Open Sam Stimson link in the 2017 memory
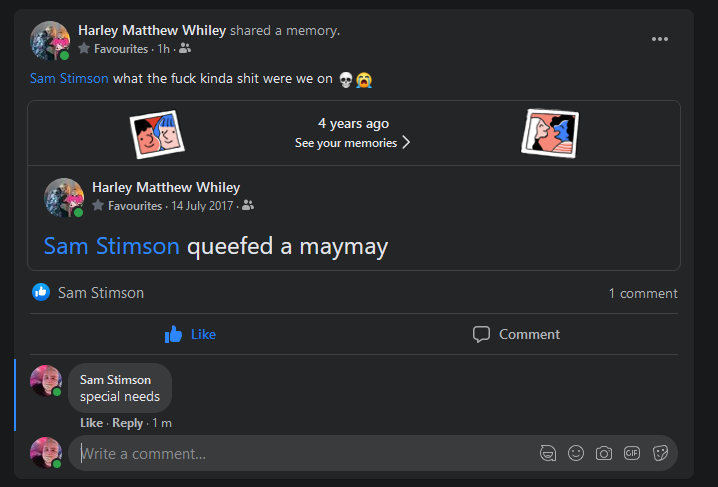718x487 pixels. (x=111, y=246)
